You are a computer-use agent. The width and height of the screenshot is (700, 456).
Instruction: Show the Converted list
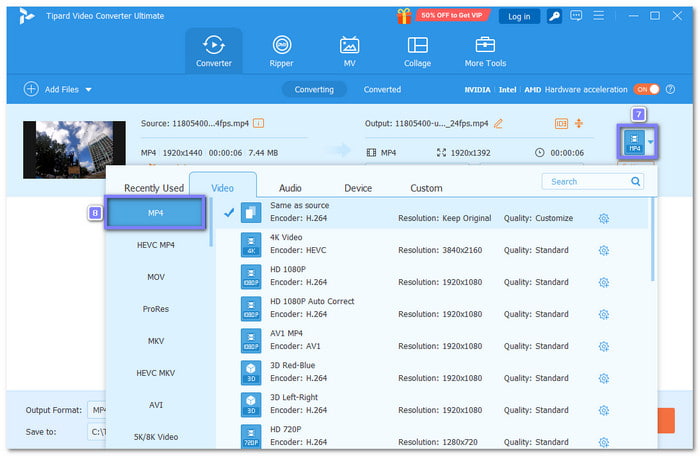click(382, 89)
